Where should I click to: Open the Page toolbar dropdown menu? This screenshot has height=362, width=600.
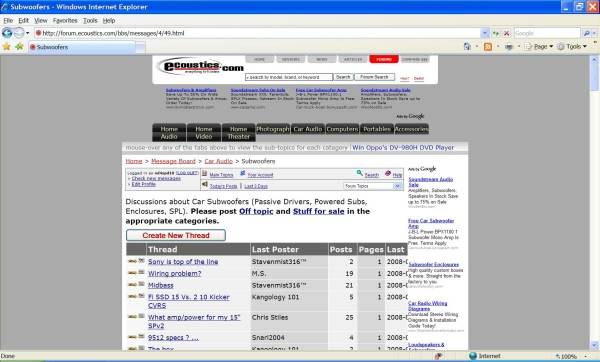pyautogui.click(x=540, y=47)
